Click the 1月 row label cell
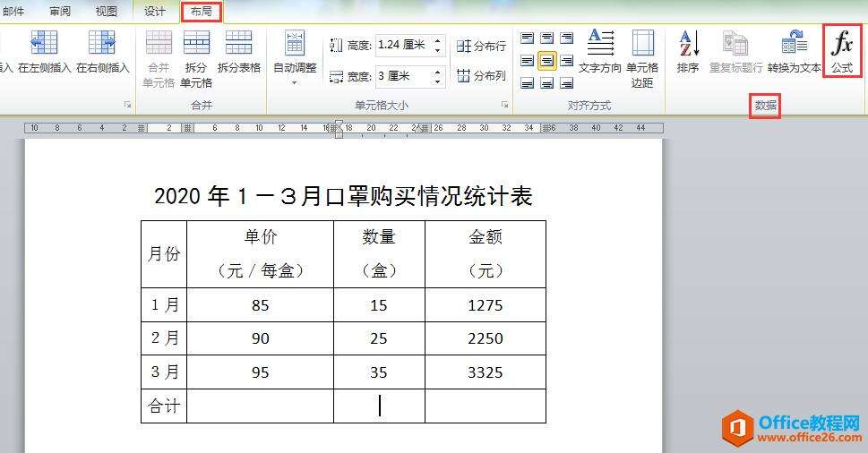Viewport: 868px width, 453px height. pyautogui.click(x=164, y=304)
